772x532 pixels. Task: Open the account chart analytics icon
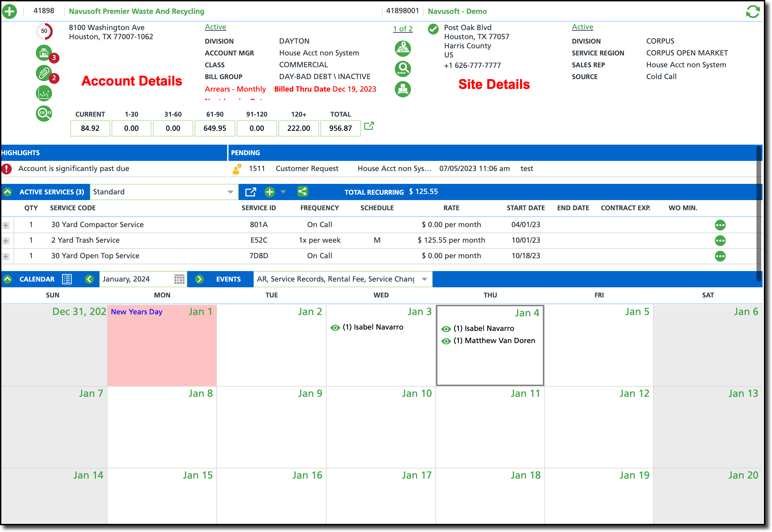tap(44, 93)
